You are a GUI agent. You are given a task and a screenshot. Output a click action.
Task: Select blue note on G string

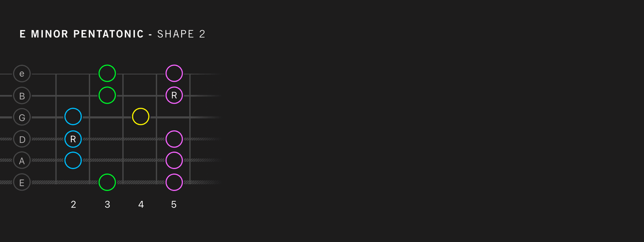pyautogui.click(x=73, y=116)
